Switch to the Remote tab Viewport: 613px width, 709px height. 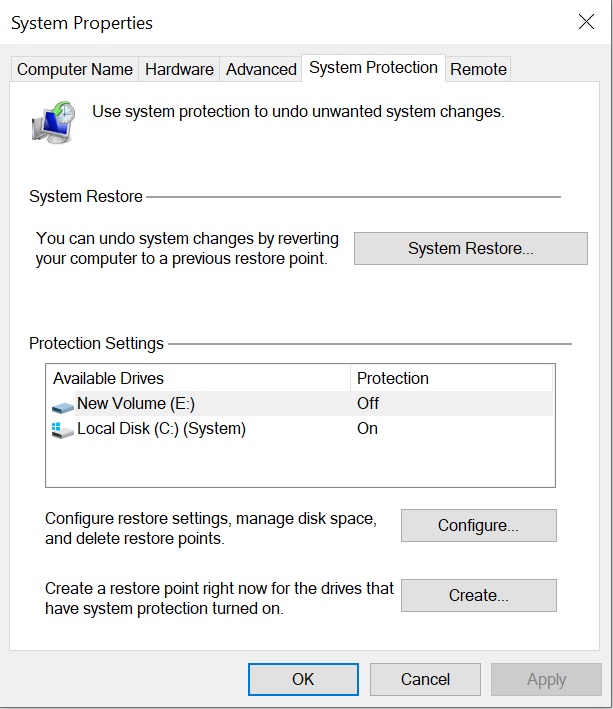(478, 69)
